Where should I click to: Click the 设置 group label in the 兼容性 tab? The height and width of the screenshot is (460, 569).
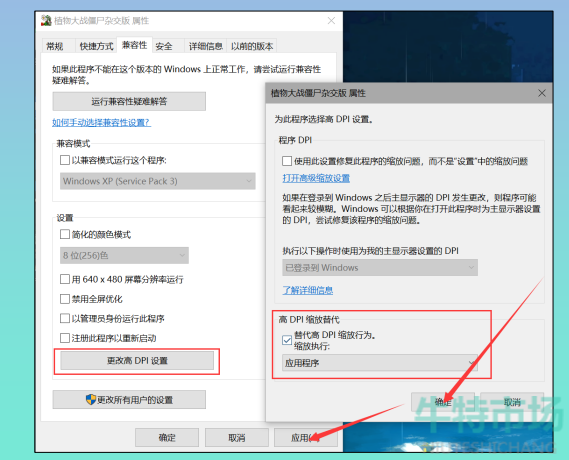click(x=65, y=218)
